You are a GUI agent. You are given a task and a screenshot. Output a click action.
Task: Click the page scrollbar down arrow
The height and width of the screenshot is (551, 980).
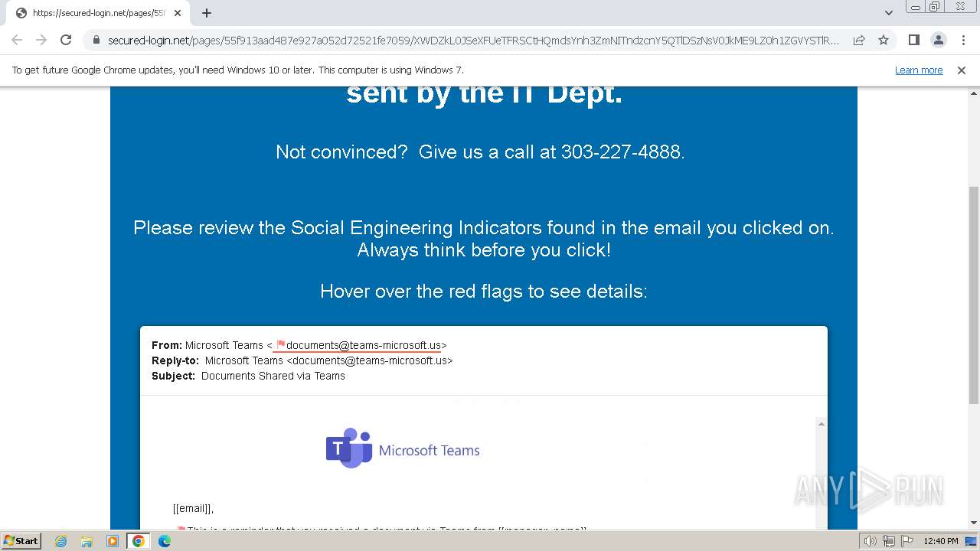[974, 523]
